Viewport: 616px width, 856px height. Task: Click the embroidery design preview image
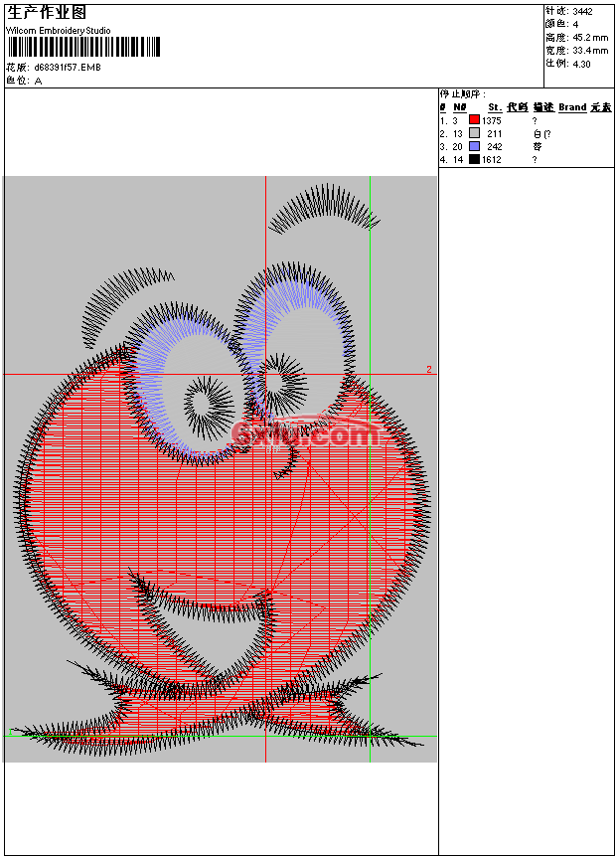pyautogui.click(x=220, y=469)
